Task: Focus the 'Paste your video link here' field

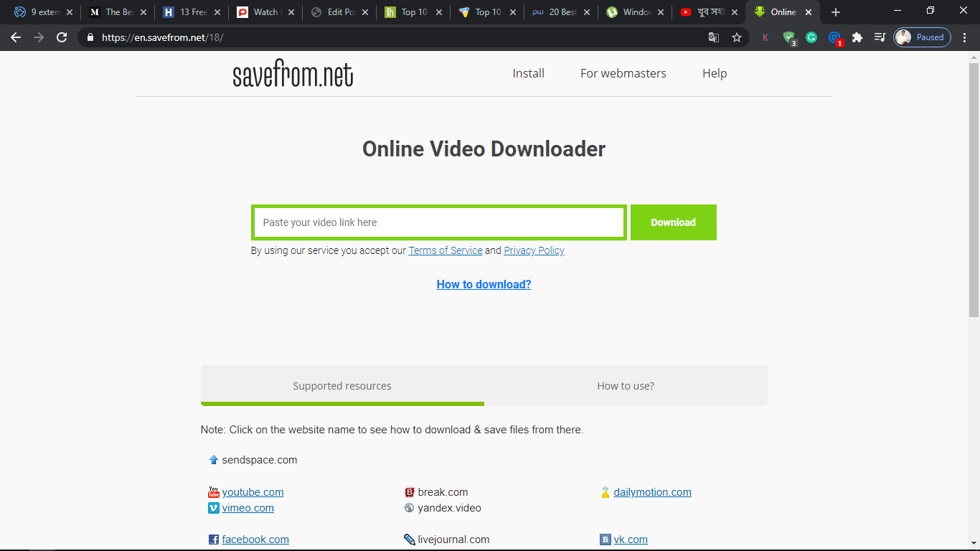Action: coord(439,222)
